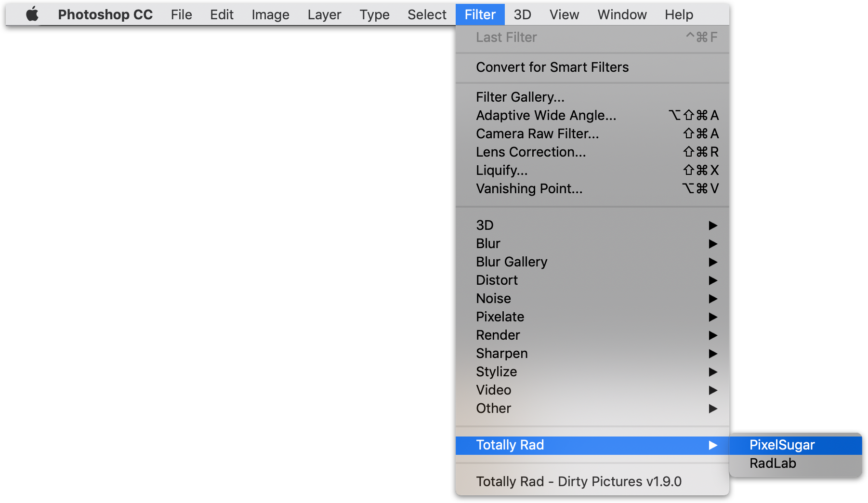Expand the Distort submenu
This screenshot has width=868, height=503.
592,280
